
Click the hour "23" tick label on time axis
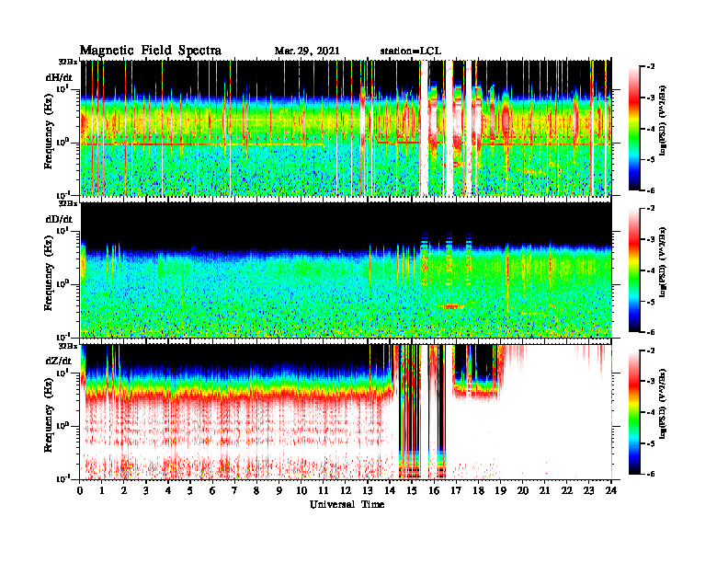pyautogui.click(x=588, y=491)
